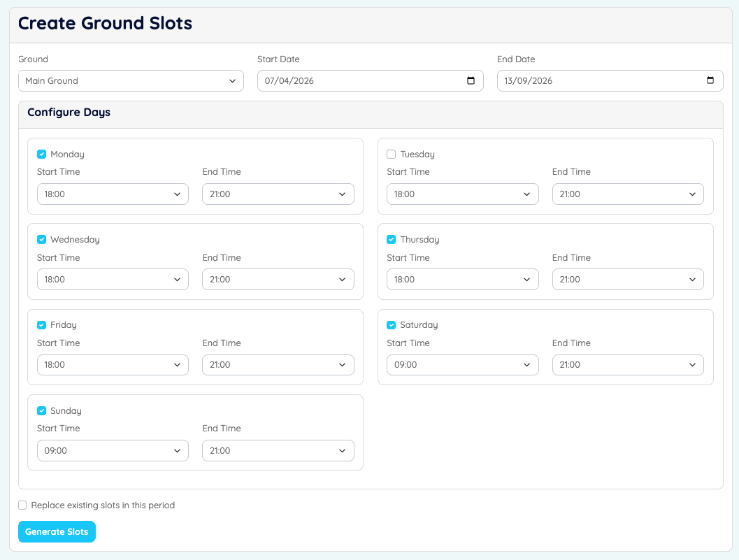Click the chevron on Sunday's End Time

click(x=342, y=450)
